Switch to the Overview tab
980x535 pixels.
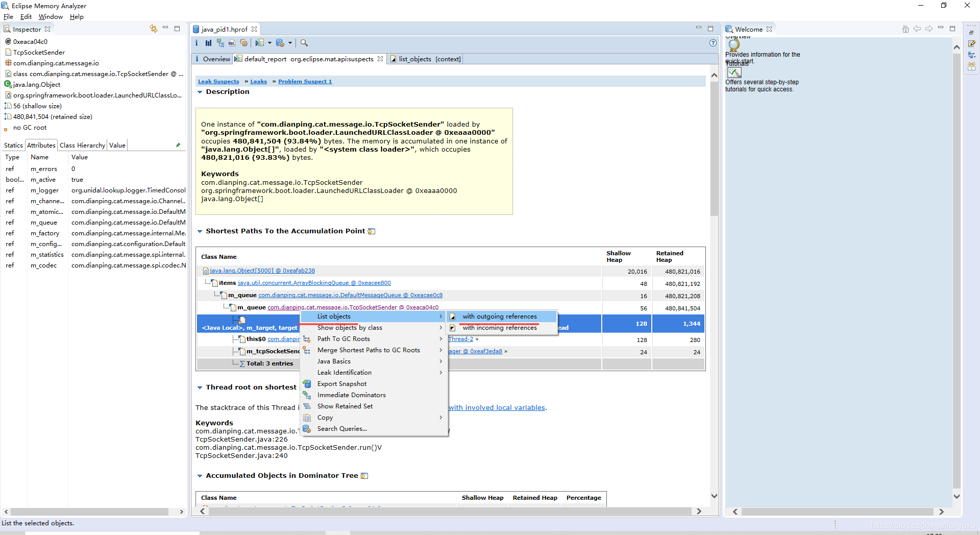click(212, 59)
